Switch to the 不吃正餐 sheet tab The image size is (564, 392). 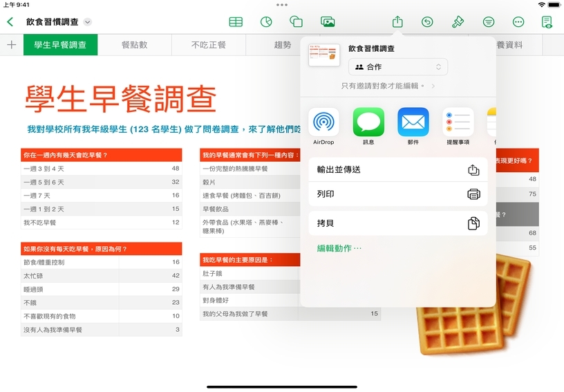pyautogui.click(x=208, y=45)
